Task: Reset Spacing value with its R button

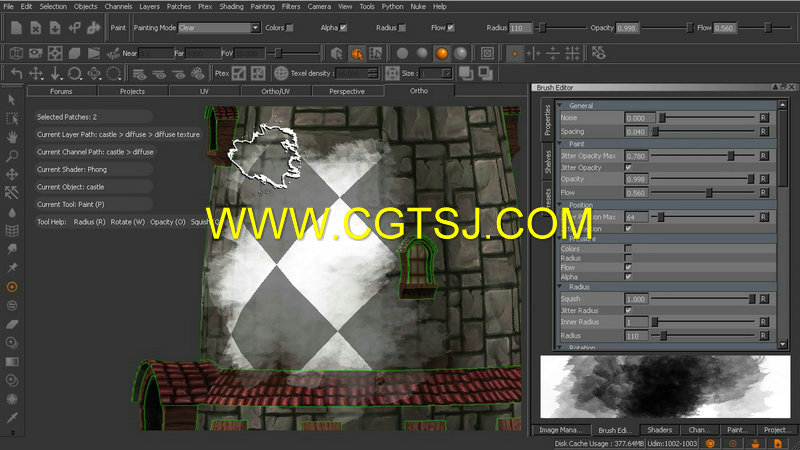Action: coord(764,131)
